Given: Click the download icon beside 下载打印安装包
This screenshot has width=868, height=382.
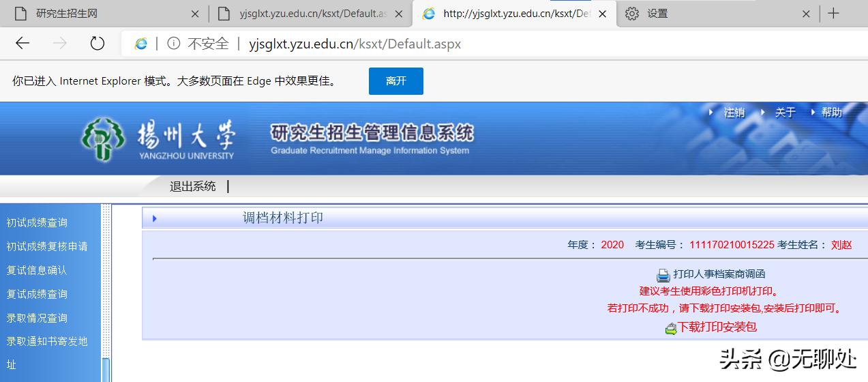Looking at the screenshot, I should [671, 328].
